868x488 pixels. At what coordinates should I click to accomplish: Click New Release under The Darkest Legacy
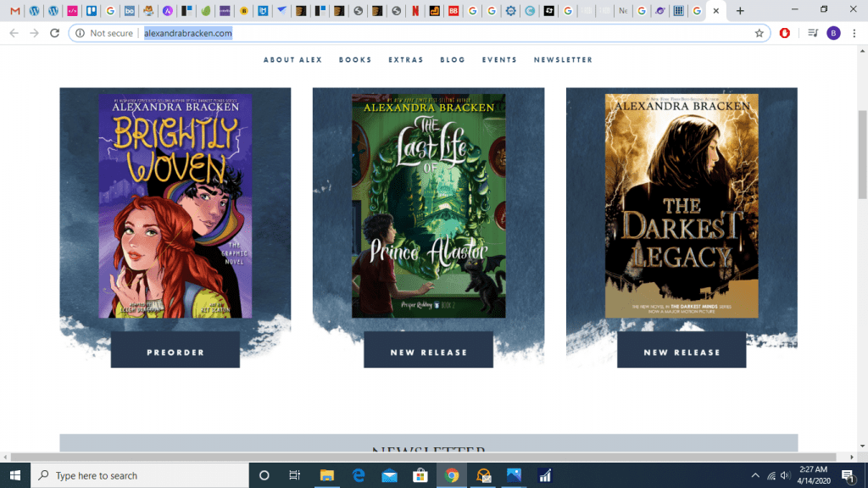[682, 350]
